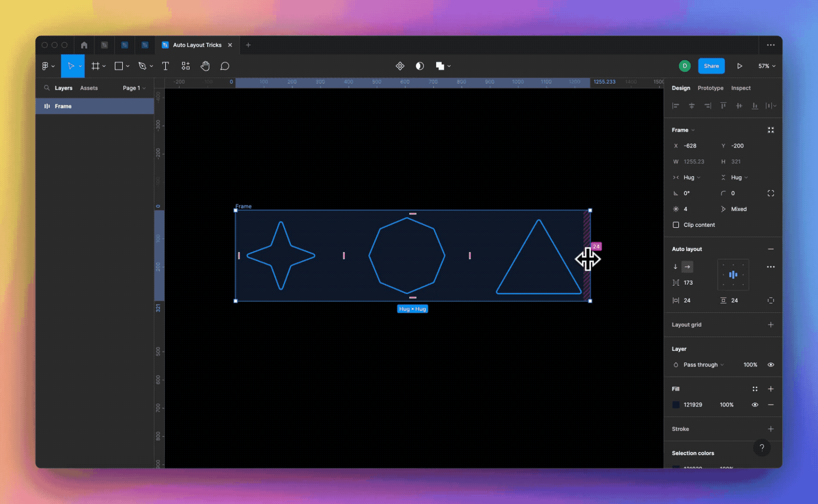818x504 pixels.
Task: Toggle the Clip content checkbox
Action: pyautogui.click(x=676, y=225)
